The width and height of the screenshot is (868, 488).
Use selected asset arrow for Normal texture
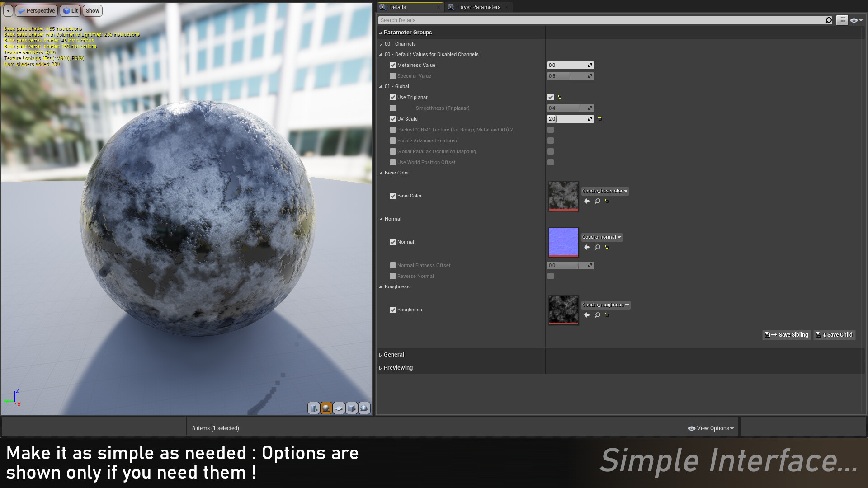[587, 247]
